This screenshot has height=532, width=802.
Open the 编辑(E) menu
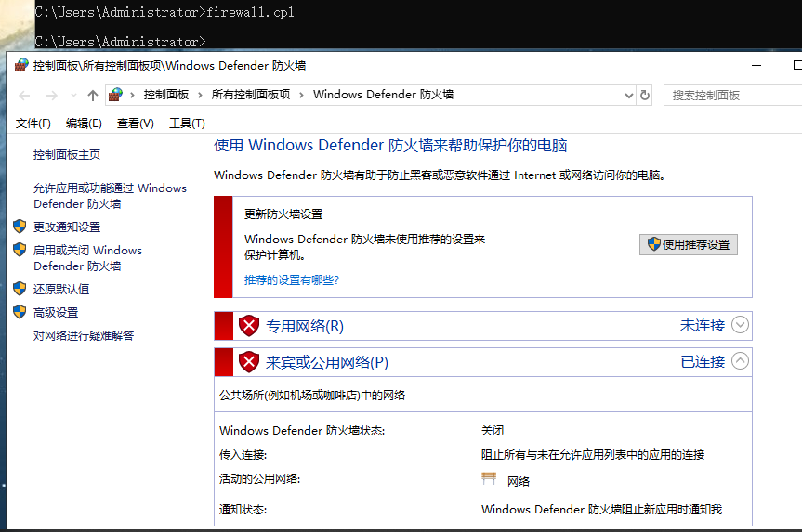tap(84, 123)
